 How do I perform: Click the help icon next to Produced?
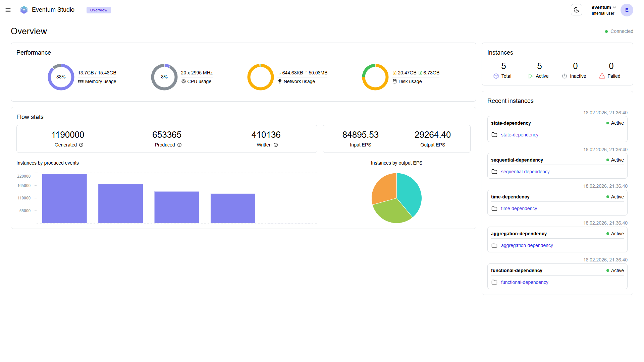pos(179,145)
